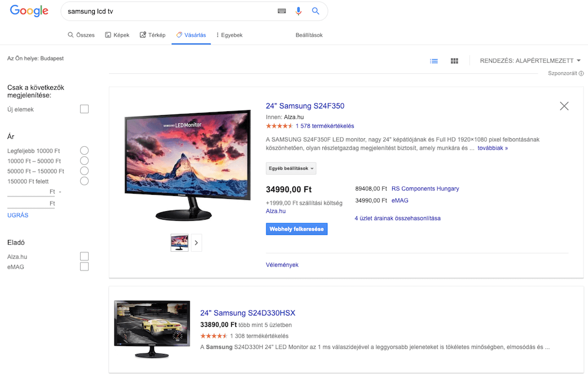This screenshot has height=376, width=588.
Task: Check the eMAG seller checkbox
Action: click(x=85, y=266)
